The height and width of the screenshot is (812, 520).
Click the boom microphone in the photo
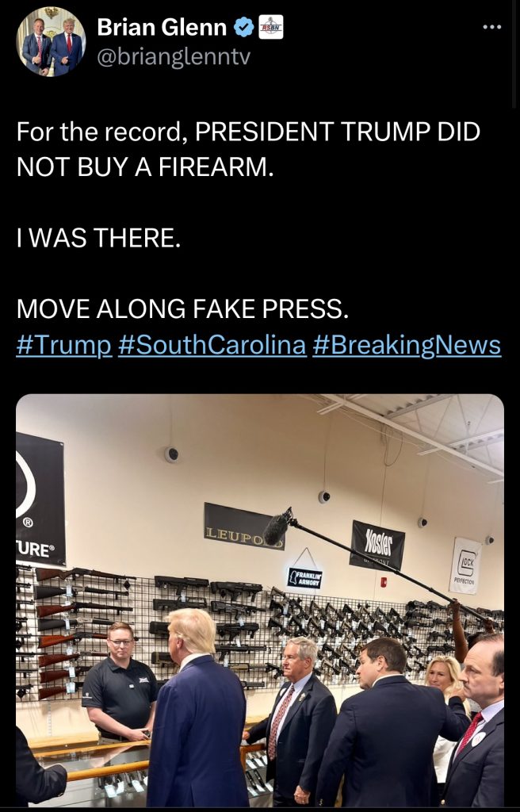pyautogui.click(x=277, y=527)
